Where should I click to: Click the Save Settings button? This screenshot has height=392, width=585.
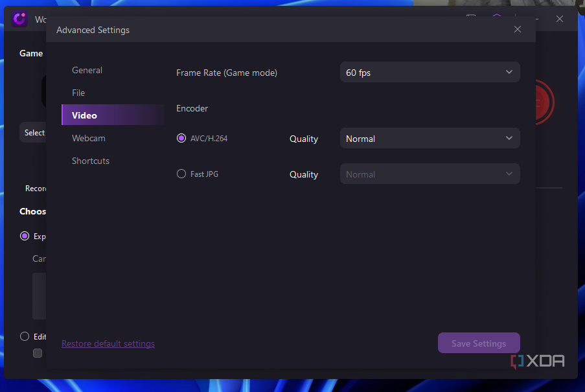coord(479,343)
